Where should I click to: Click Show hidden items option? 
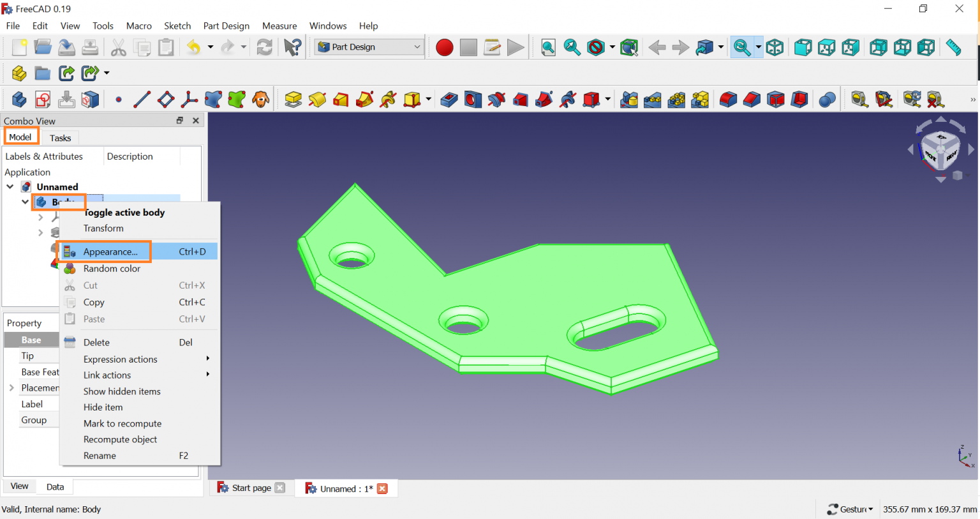click(x=122, y=391)
